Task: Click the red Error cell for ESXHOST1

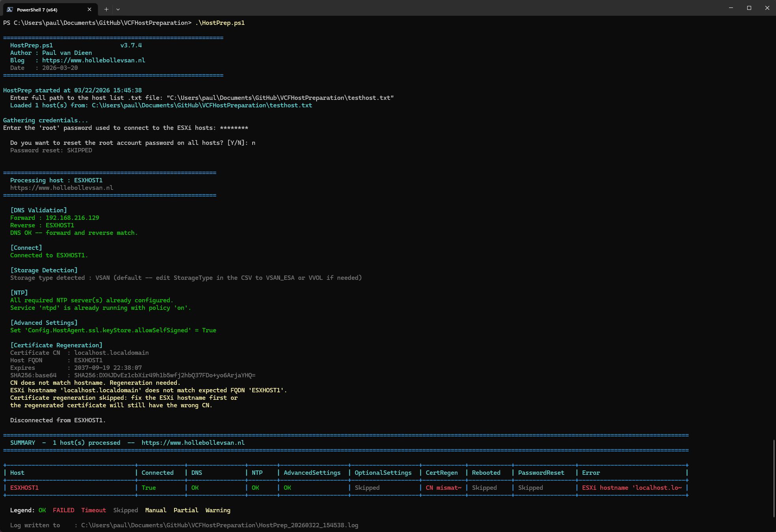Action: [x=632, y=488]
